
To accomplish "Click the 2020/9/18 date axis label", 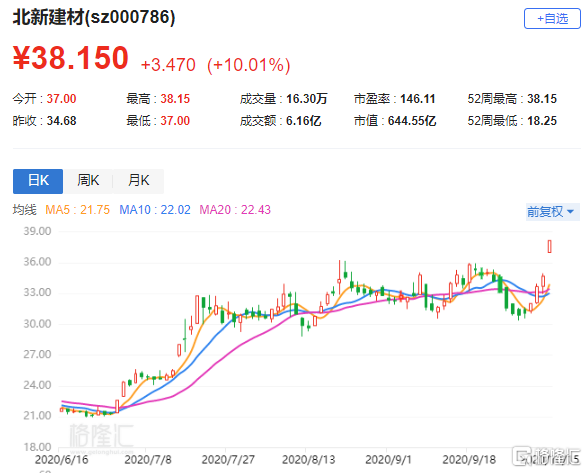I will (x=469, y=460).
